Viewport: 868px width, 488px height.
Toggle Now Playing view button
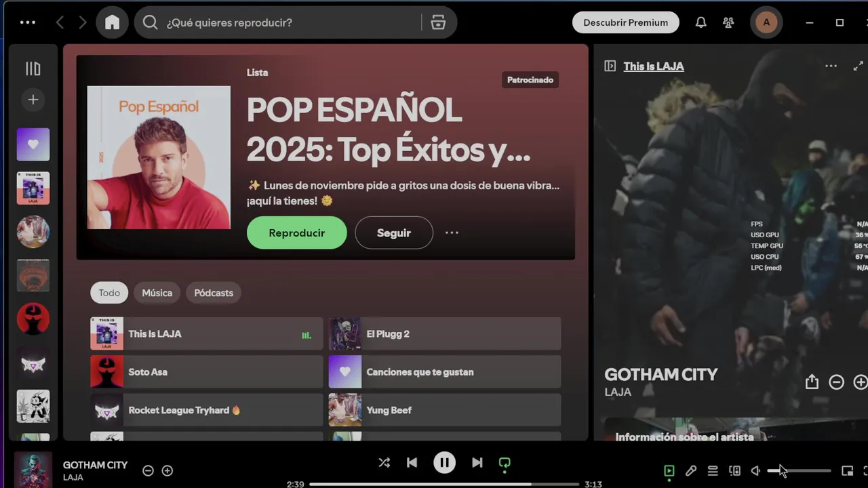point(669,470)
